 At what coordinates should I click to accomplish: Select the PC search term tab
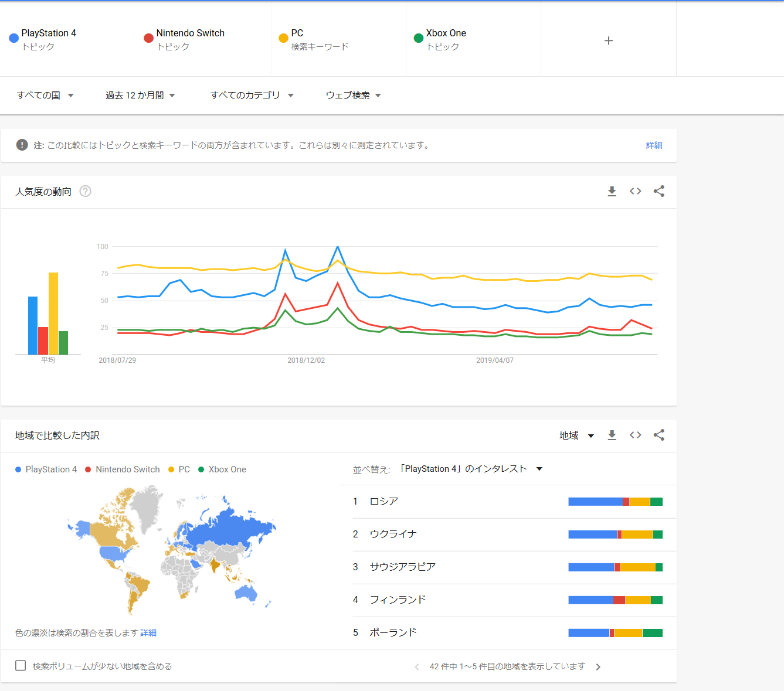[x=338, y=39]
